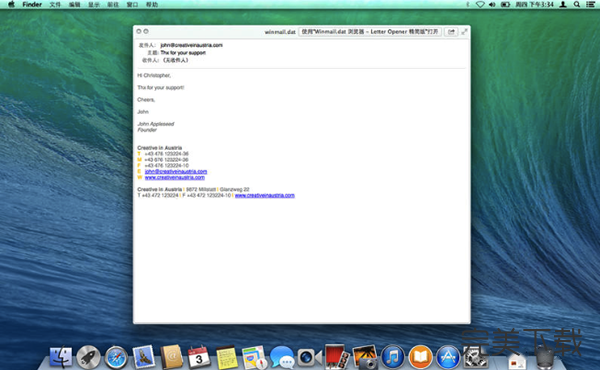This screenshot has width=600, height=370.
Task: Open the Finder menu
Action: (32, 5)
